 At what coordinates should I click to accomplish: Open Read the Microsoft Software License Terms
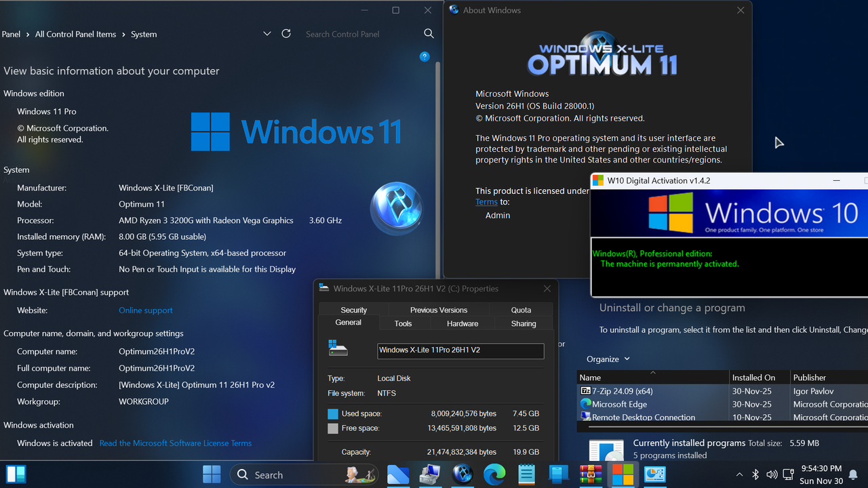tap(176, 443)
